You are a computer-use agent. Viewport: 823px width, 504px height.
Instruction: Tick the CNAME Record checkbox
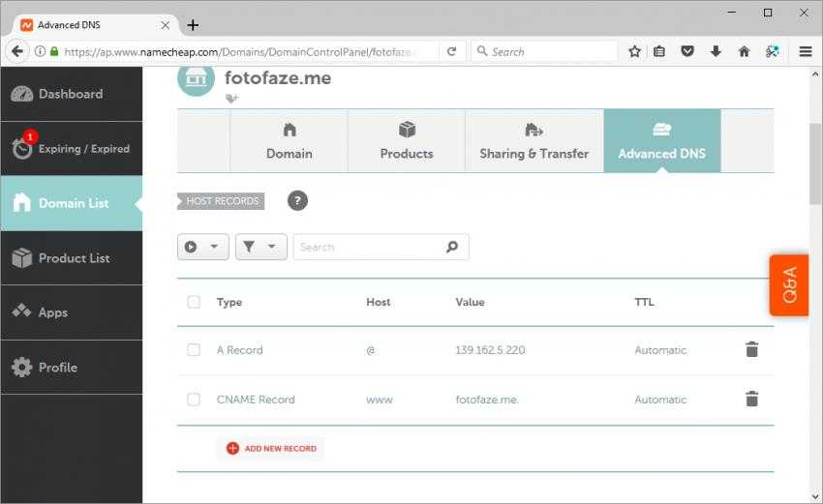pos(194,400)
